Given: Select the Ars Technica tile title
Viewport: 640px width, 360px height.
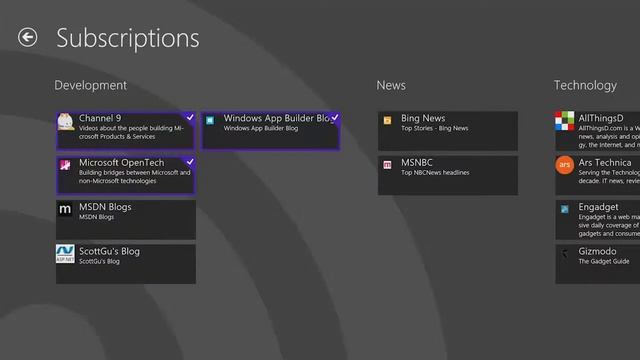Looking at the screenshot, I should point(605,162).
